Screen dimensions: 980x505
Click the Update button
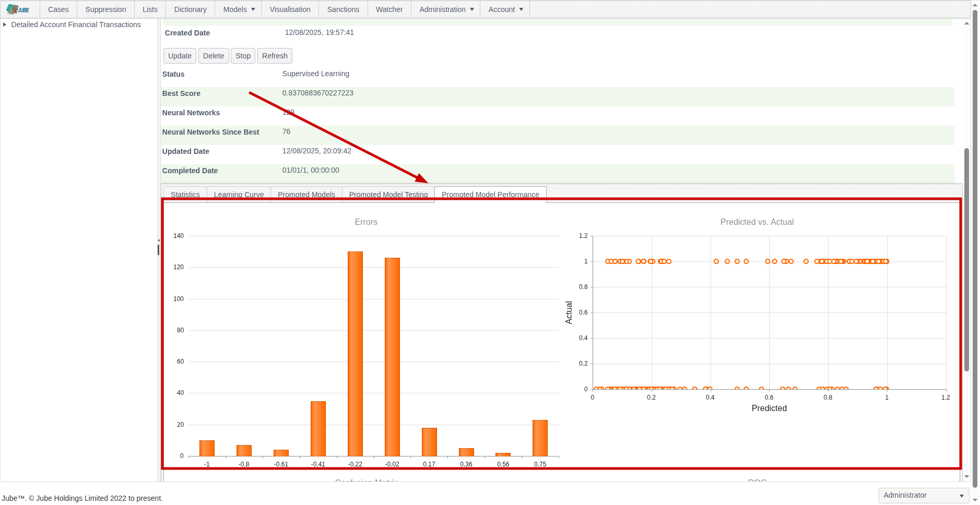click(x=180, y=56)
